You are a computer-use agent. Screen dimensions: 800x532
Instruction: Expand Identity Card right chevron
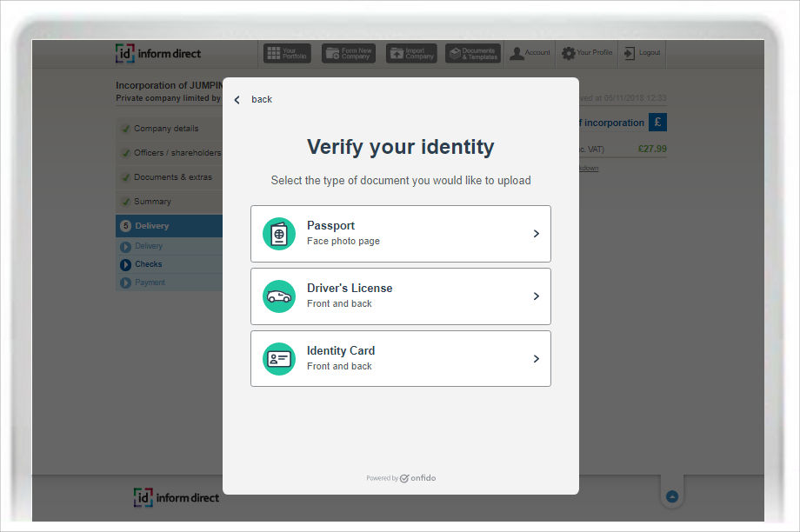537,359
